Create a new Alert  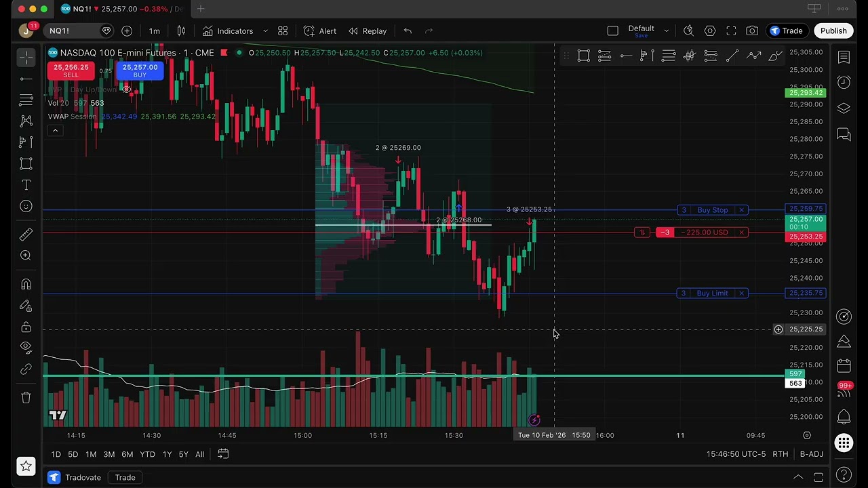pos(320,30)
